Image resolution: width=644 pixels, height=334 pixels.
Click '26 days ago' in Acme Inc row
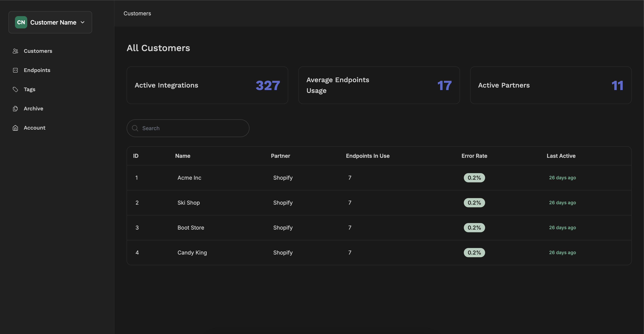coord(562,178)
